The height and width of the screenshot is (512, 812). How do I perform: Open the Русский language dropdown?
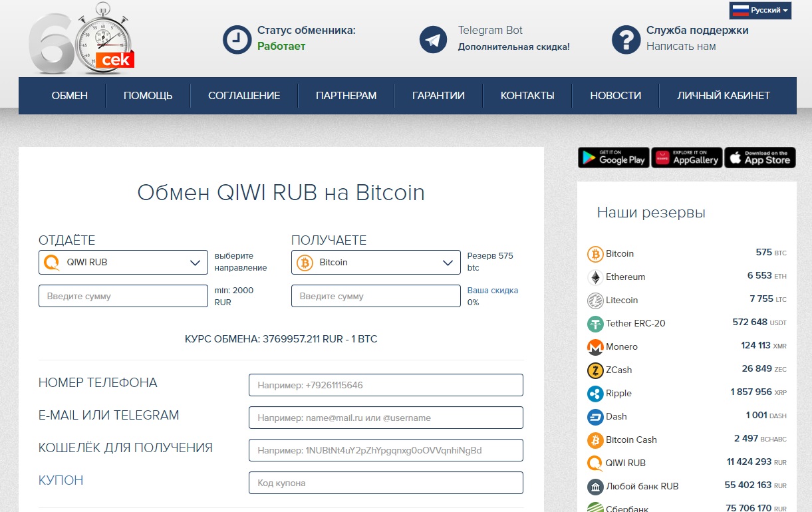[x=760, y=11]
